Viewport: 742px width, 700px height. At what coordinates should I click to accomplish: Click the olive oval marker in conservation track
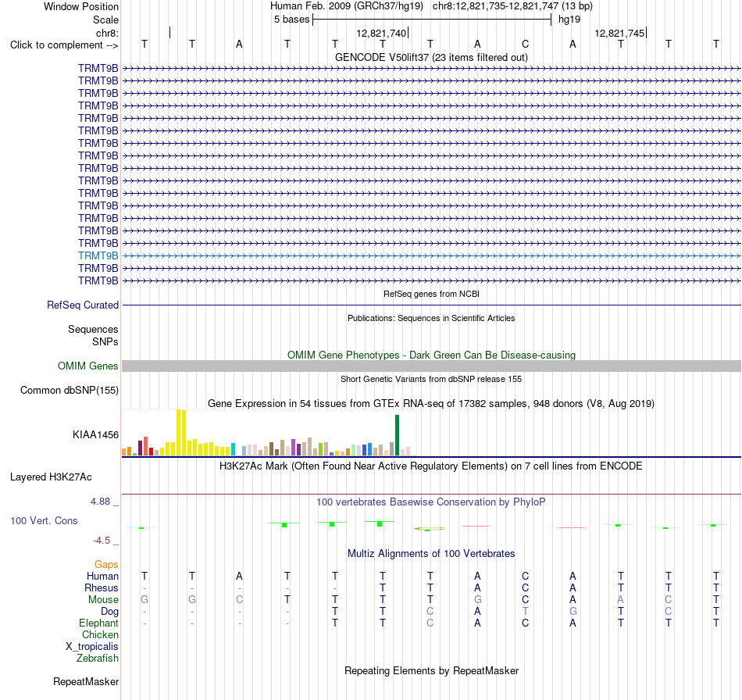pyautogui.click(x=430, y=528)
